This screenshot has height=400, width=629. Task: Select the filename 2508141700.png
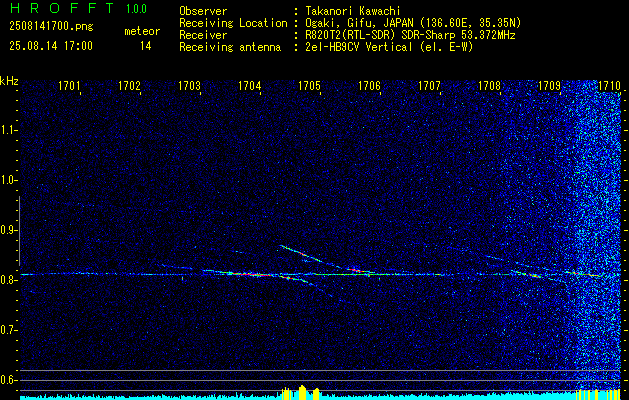click(51, 27)
